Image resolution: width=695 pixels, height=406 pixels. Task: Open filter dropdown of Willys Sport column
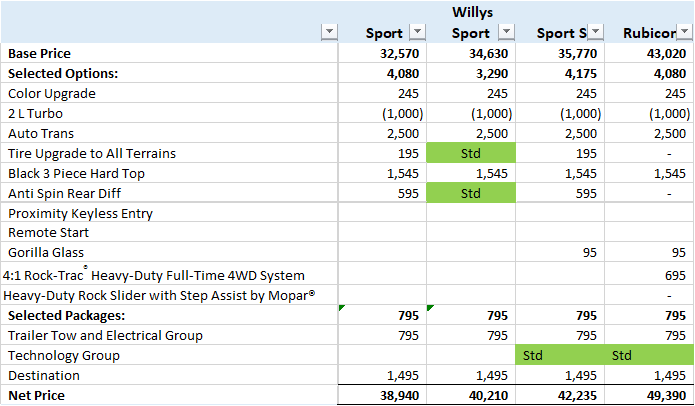tap(506, 32)
